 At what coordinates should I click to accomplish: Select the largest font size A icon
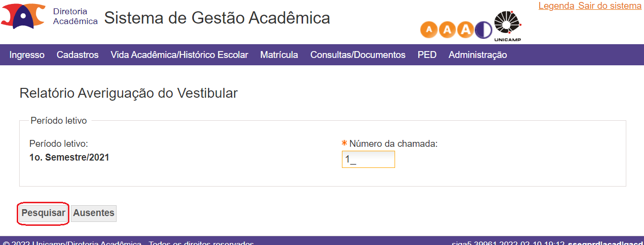click(465, 30)
